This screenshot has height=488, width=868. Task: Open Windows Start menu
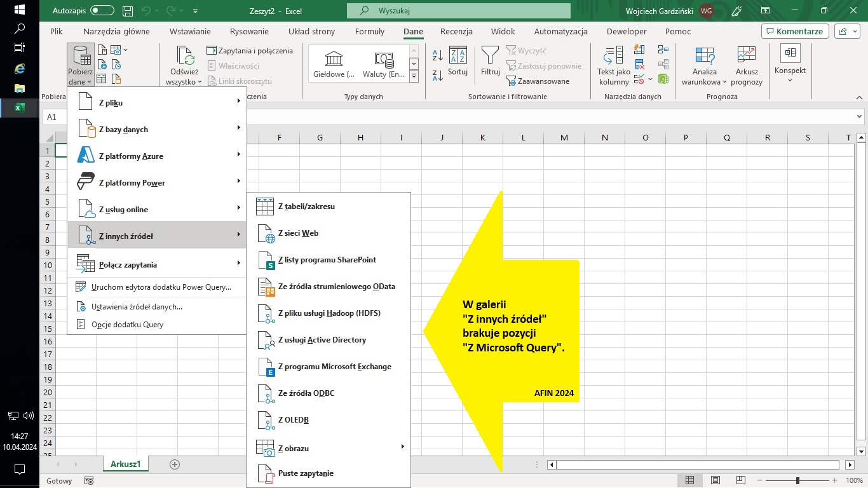pyautogui.click(x=20, y=10)
